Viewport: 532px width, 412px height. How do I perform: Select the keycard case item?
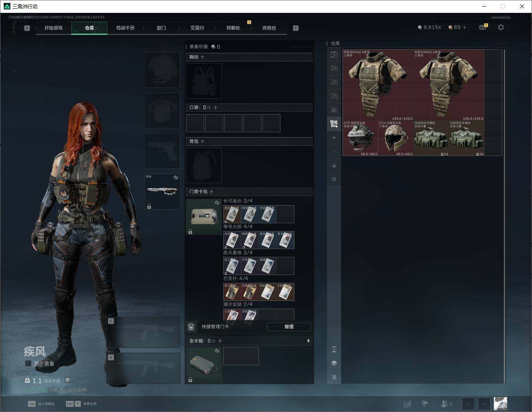coord(204,217)
